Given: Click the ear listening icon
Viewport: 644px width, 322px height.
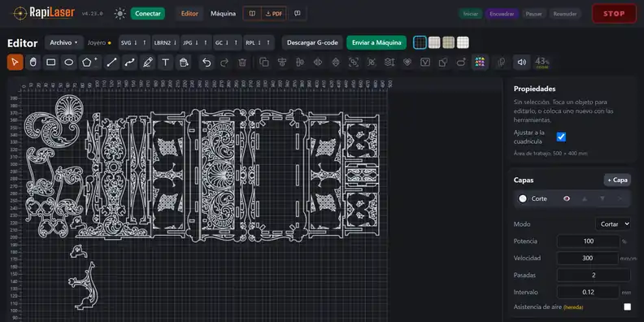Looking at the screenshot, I should pyautogui.click(x=501, y=63).
